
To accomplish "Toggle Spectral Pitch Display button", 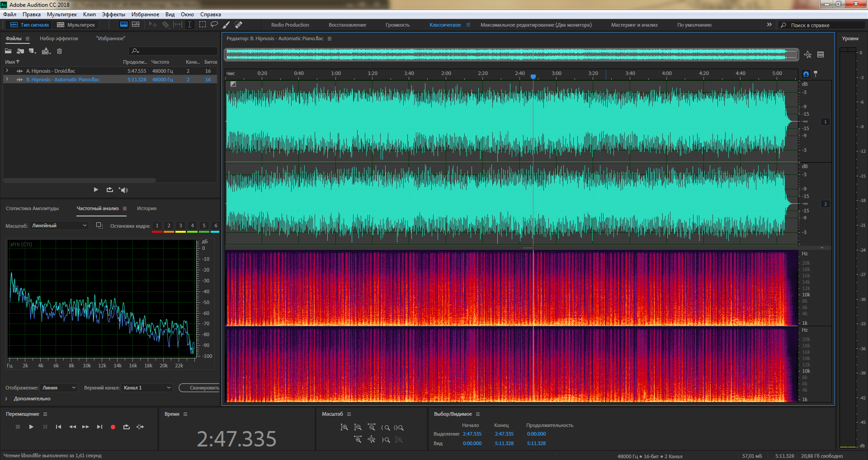I will [136, 24].
